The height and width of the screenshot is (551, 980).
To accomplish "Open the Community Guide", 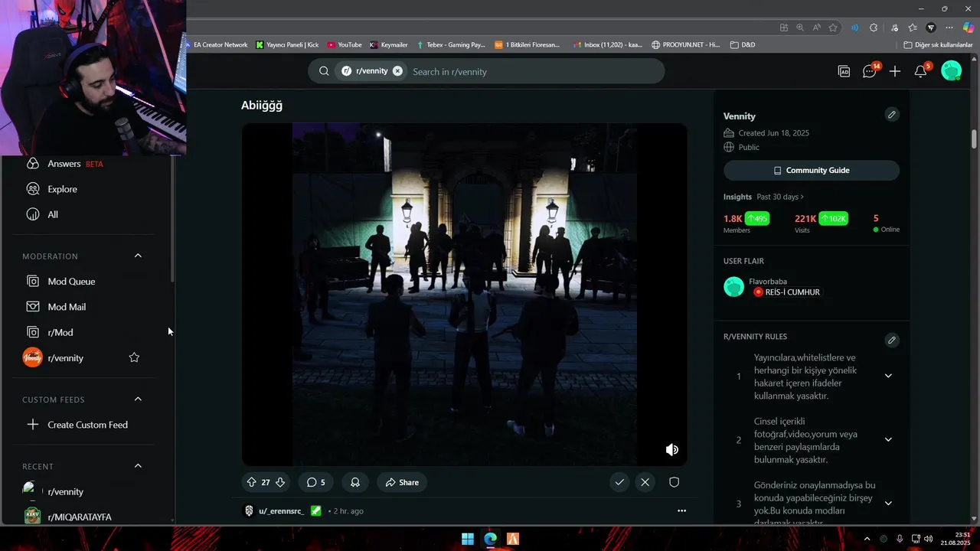I will point(811,170).
